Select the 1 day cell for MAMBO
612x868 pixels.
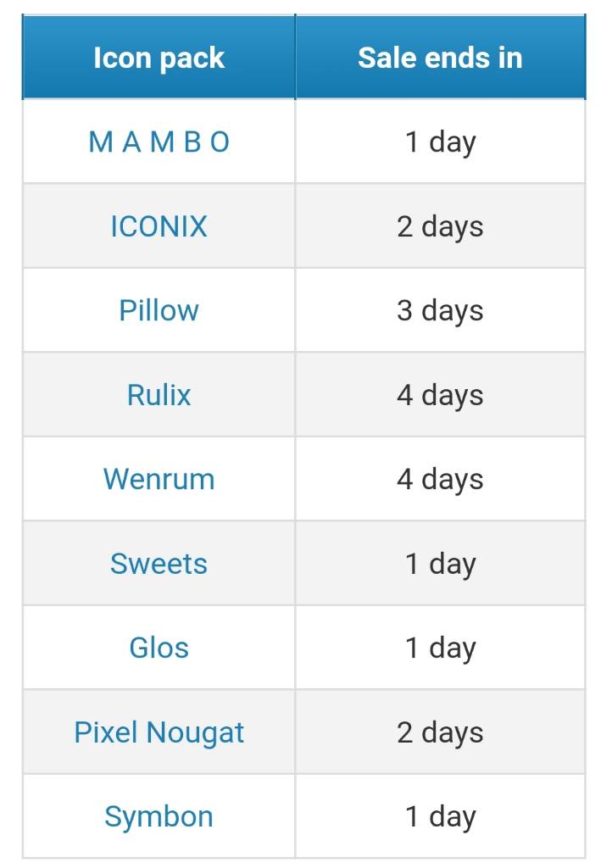tap(441, 142)
